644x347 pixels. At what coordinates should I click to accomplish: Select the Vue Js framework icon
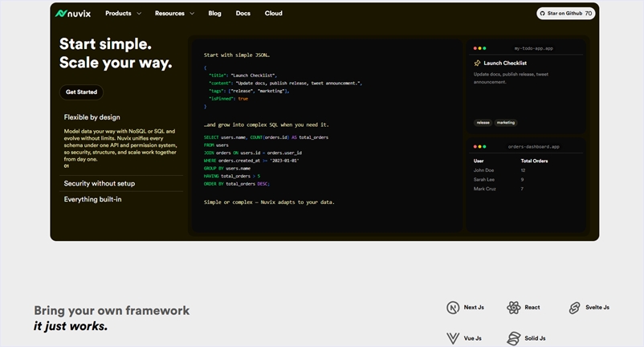(453, 338)
